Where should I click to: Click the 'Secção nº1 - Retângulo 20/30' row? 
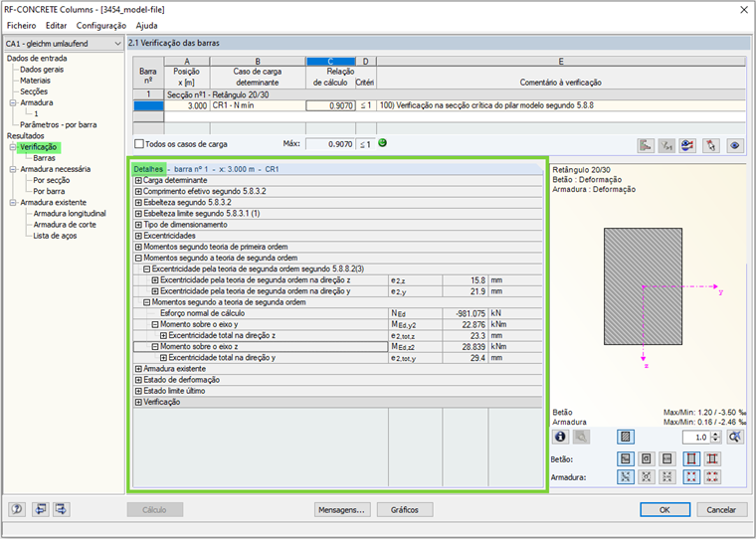455,94
